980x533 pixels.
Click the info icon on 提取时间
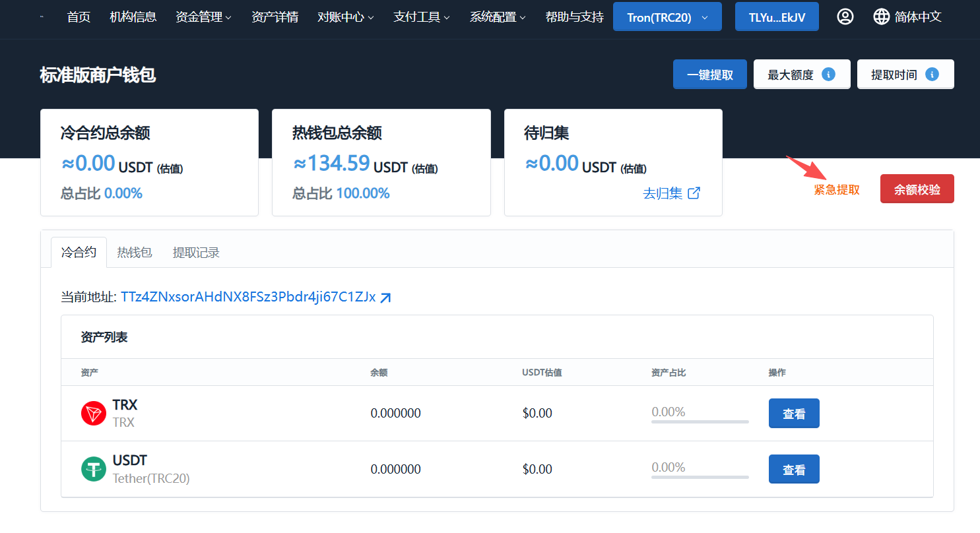[x=932, y=74]
